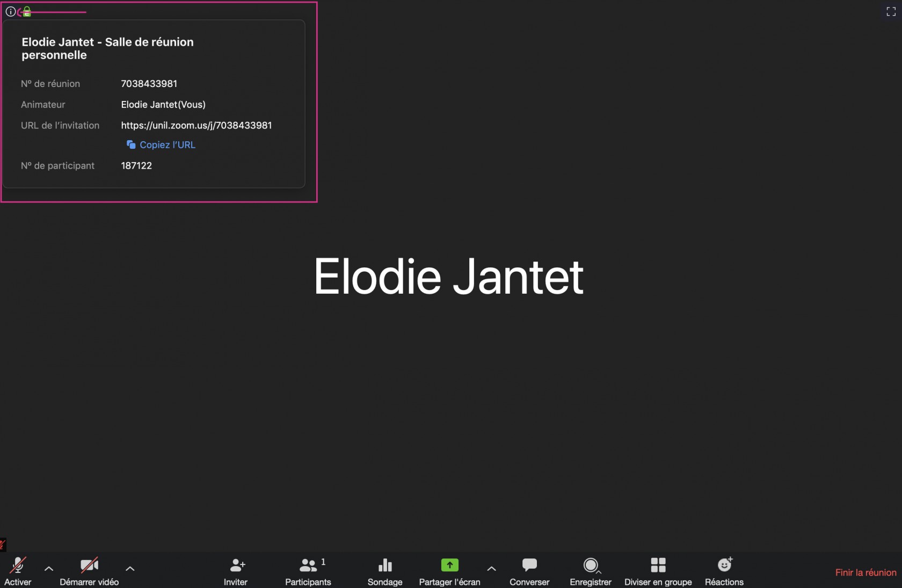This screenshot has width=902, height=588.
Task: Start recording with Enregistrer
Action: tap(590, 571)
